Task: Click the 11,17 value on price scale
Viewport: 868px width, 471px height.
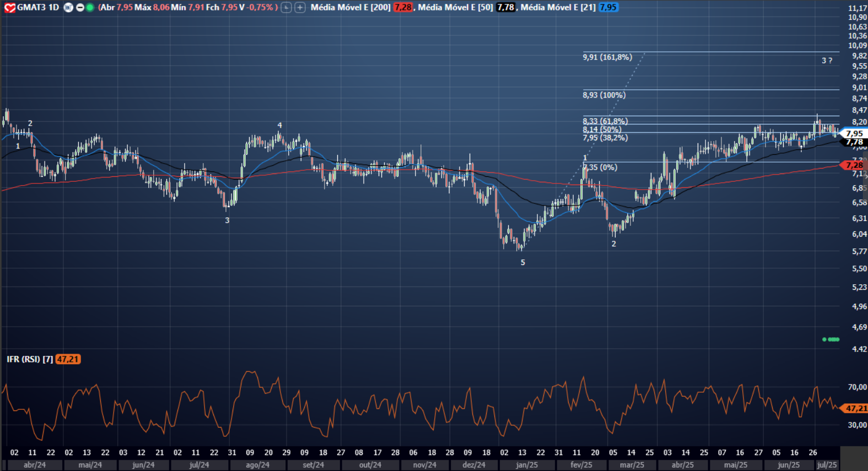Action: click(858, 8)
